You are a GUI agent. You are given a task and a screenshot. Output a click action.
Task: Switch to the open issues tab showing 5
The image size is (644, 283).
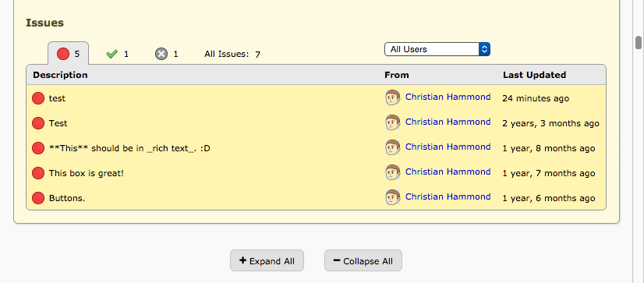click(x=68, y=53)
